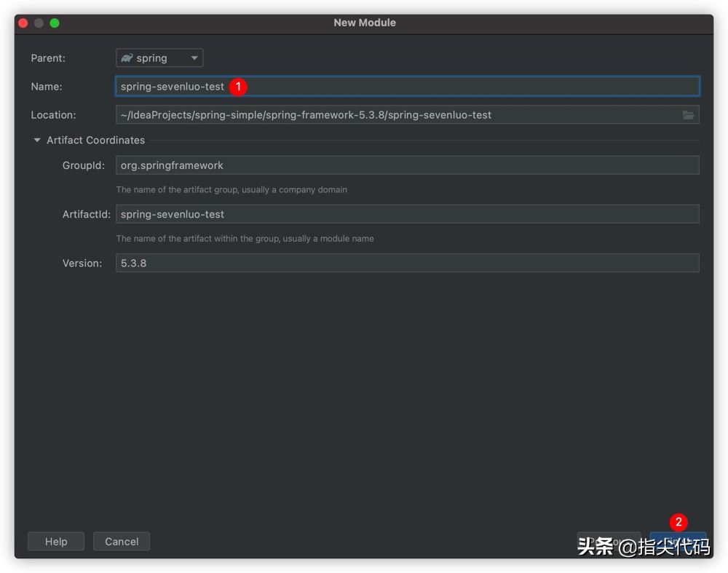Image resolution: width=728 pixels, height=573 pixels.
Task: Click the ArtifactId field
Action: pos(407,214)
